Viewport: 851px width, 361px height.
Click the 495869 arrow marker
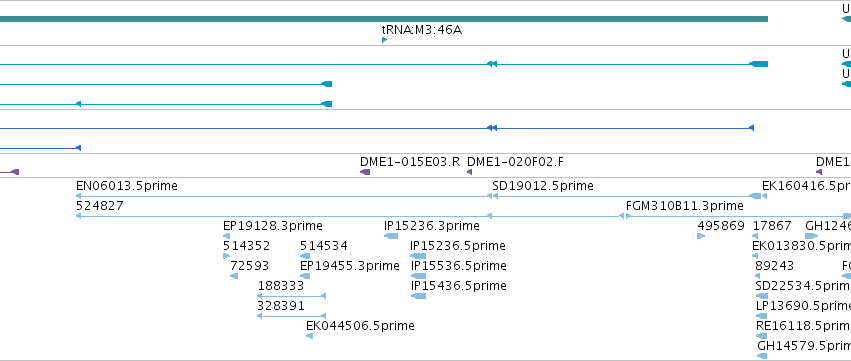click(x=701, y=236)
